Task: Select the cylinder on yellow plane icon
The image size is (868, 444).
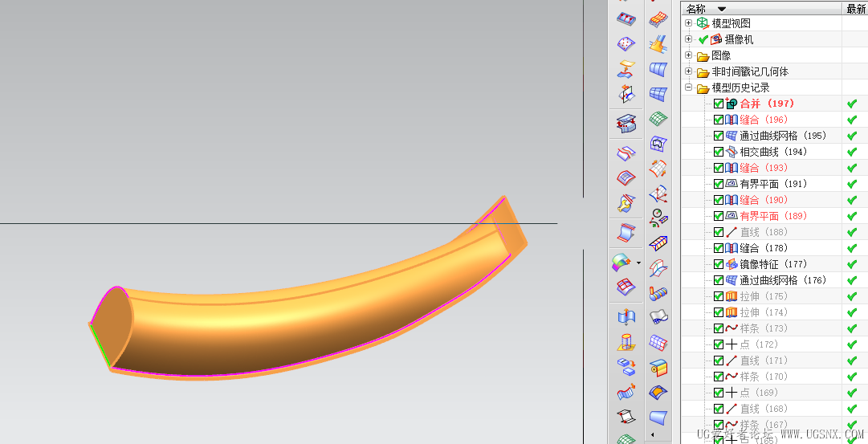Action: point(626,341)
